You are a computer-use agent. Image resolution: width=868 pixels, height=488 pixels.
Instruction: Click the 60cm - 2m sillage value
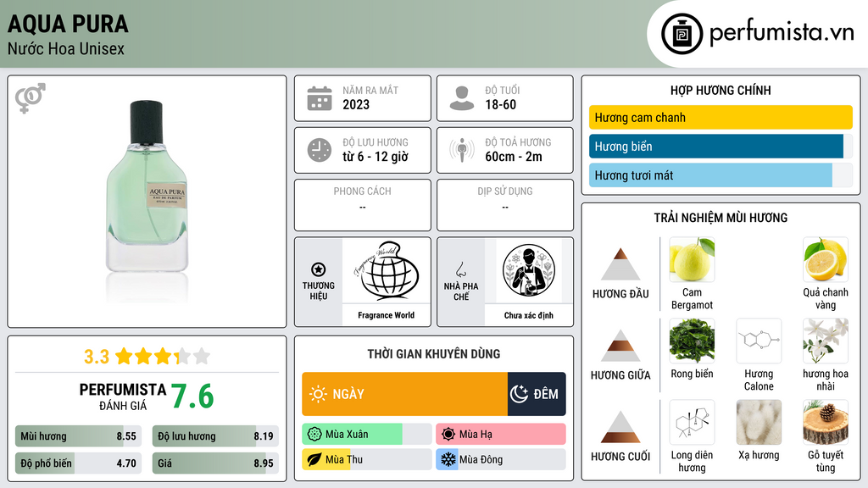[514, 157]
